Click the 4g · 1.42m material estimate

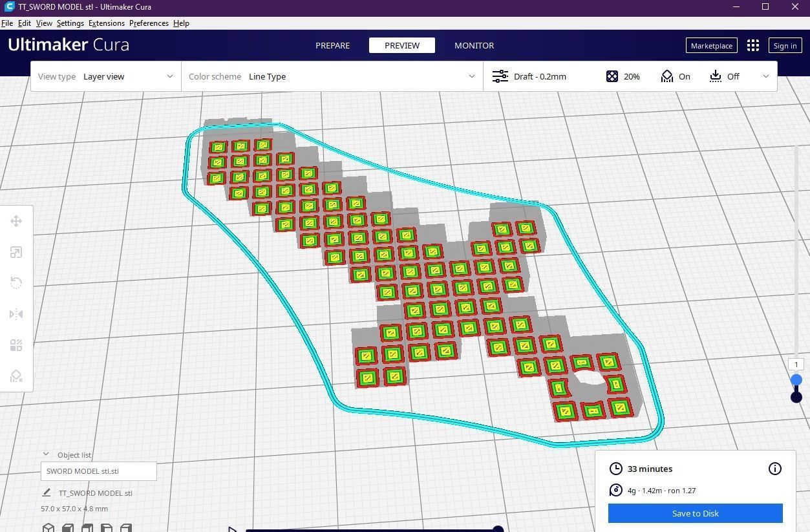coord(661,491)
